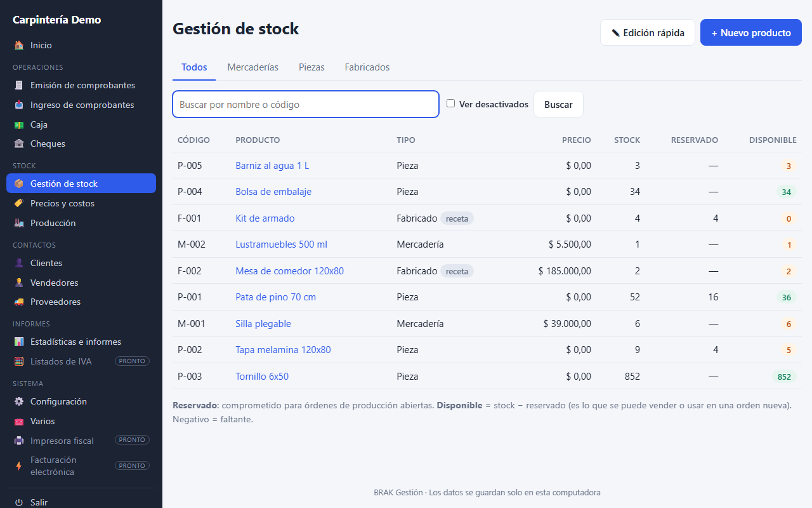812x508 pixels.
Task: Click the person icon beside Vendedores
Action: pyautogui.click(x=19, y=283)
